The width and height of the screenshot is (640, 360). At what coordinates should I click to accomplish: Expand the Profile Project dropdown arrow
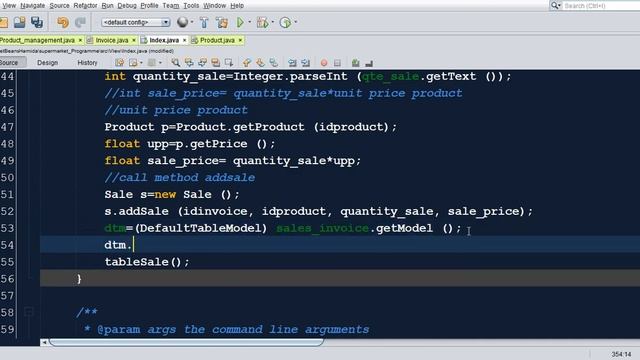296,22
